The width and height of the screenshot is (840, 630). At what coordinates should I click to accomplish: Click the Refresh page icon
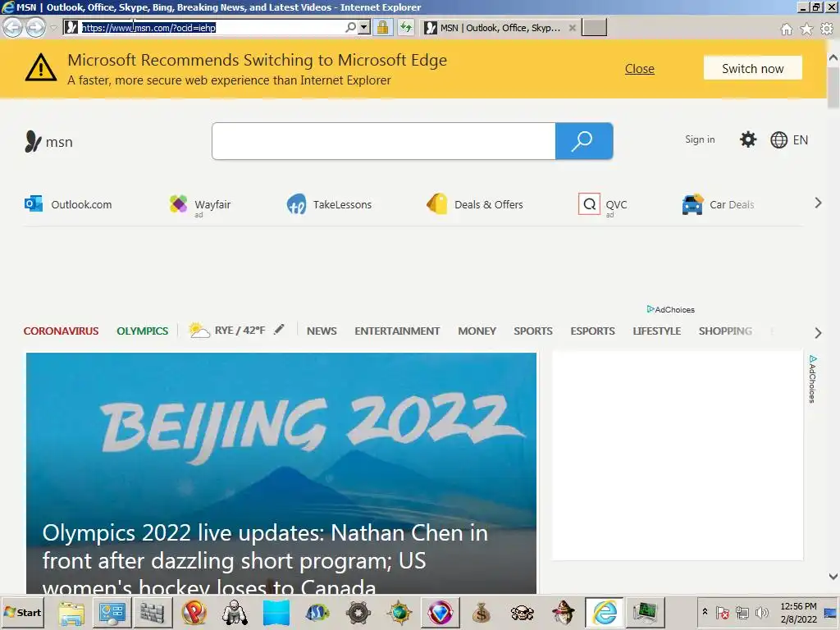click(x=406, y=27)
